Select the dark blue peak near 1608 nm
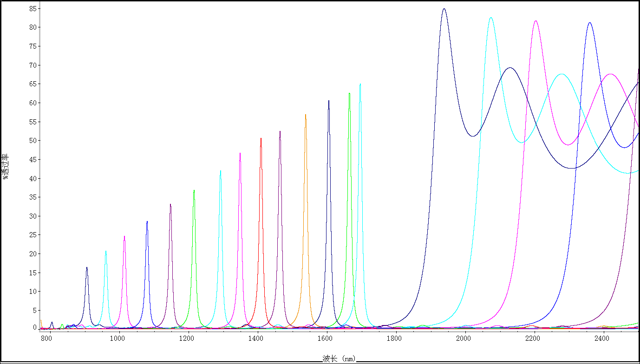Image resolution: width=640 pixels, height=364 pixels. 329,101
